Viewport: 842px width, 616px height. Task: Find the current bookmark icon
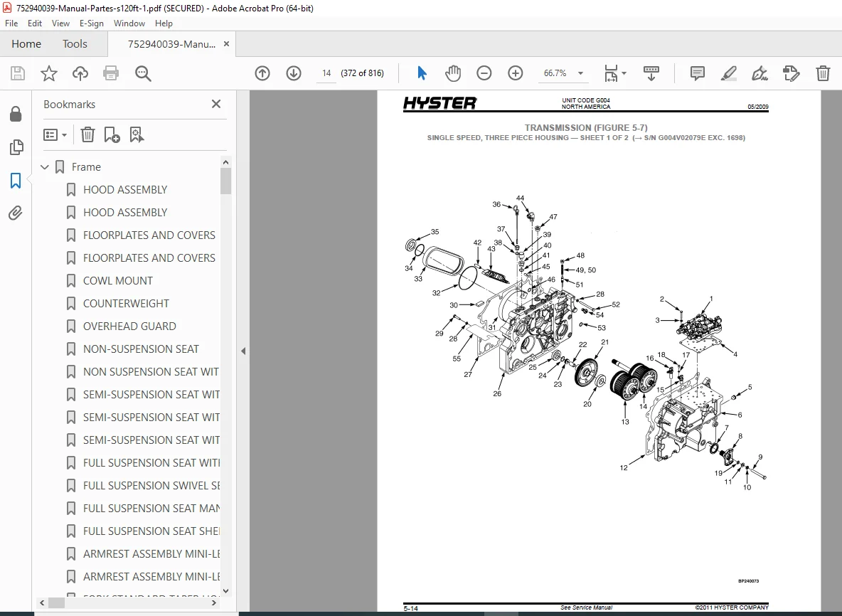tap(137, 135)
